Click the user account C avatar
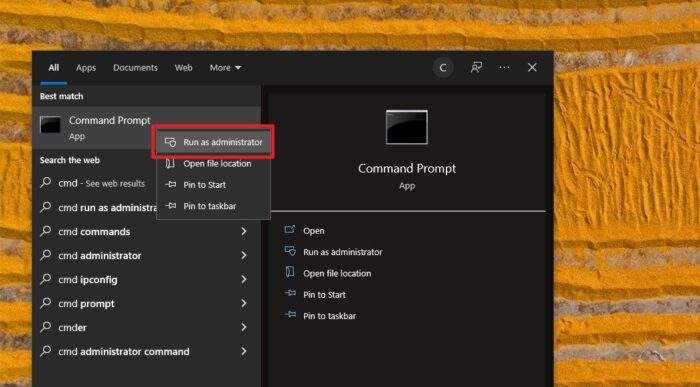Image resolution: width=700 pixels, height=387 pixels. [443, 68]
